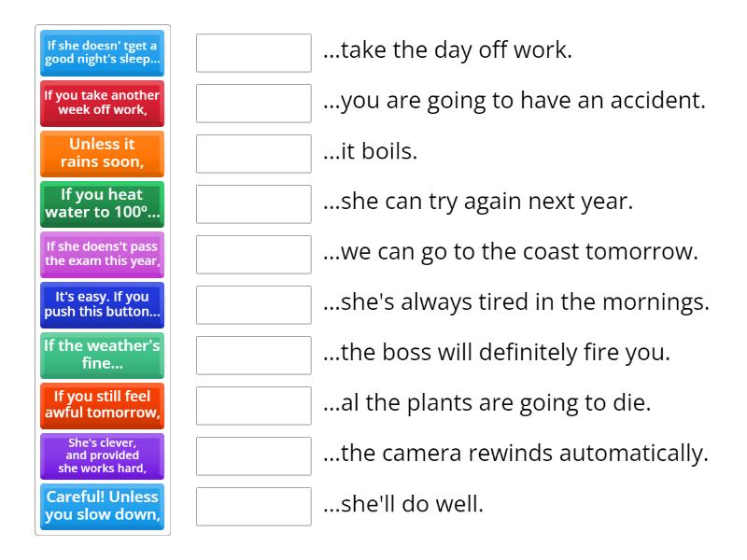Click the purple 'provided she works hard' tile
This screenshot has height=560, width=747.
(103, 456)
